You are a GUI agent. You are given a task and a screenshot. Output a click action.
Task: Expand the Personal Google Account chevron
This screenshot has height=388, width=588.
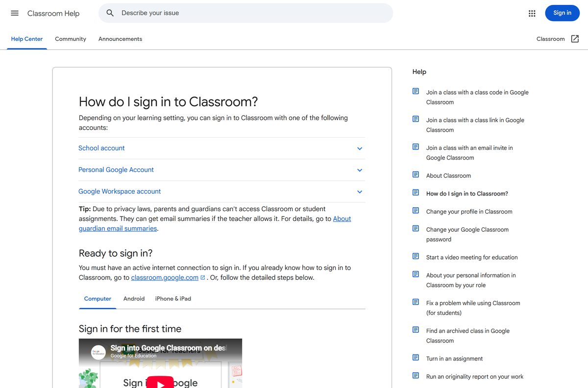tap(360, 170)
